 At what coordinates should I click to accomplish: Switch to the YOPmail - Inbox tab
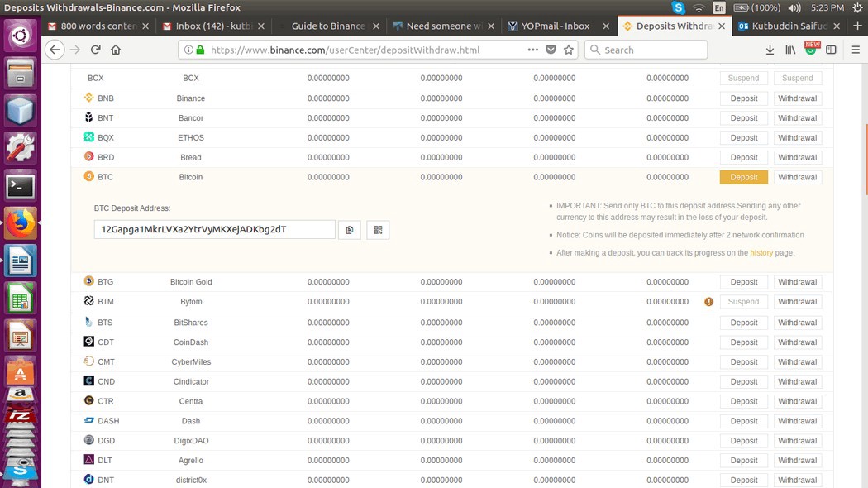pyautogui.click(x=554, y=26)
